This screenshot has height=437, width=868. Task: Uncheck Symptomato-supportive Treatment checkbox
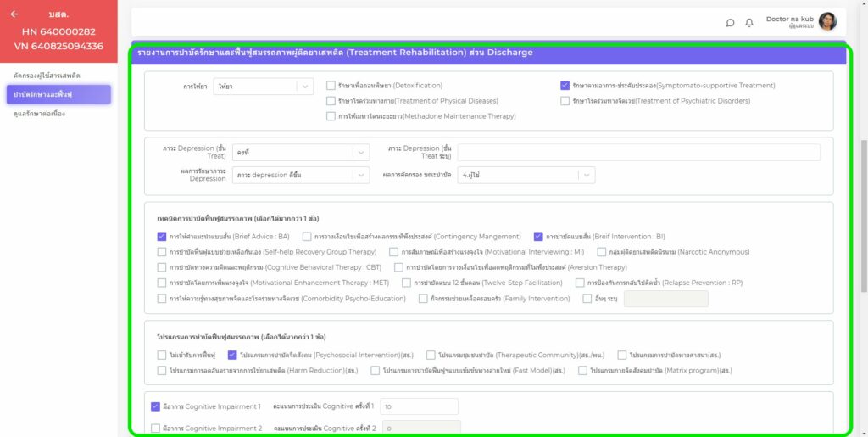pos(565,86)
